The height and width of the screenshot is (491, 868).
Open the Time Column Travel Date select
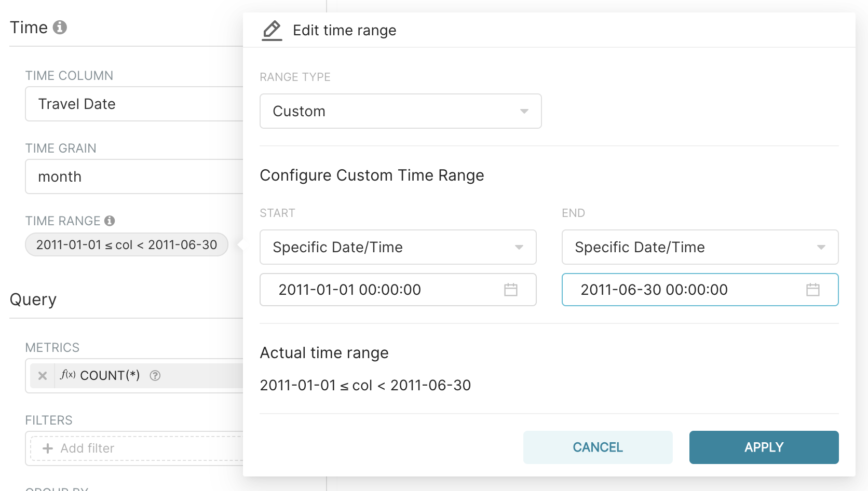pos(134,104)
